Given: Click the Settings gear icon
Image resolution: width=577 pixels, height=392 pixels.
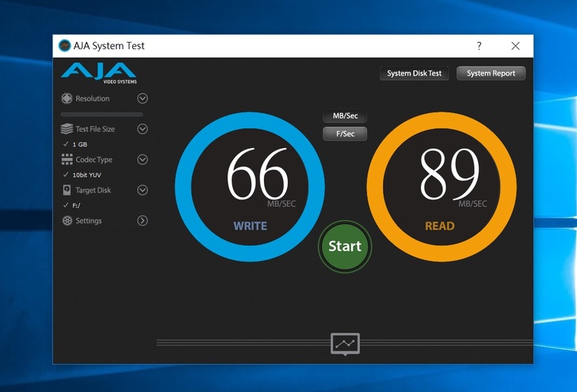Looking at the screenshot, I should 67,221.
